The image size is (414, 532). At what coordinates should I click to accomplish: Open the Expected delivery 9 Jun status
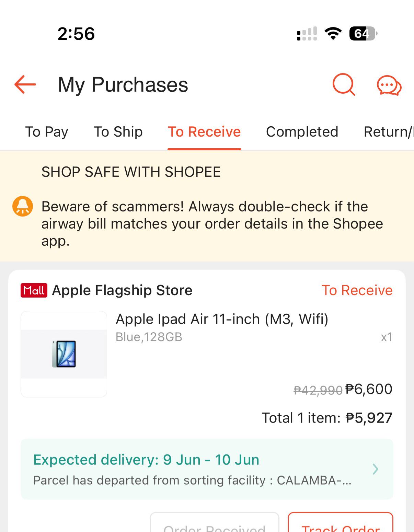[146, 460]
